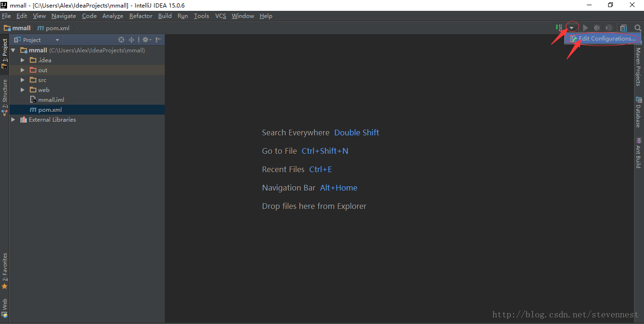Screen dimensions: 644x324
Task: Open the Build menu
Action: (x=165, y=16)
